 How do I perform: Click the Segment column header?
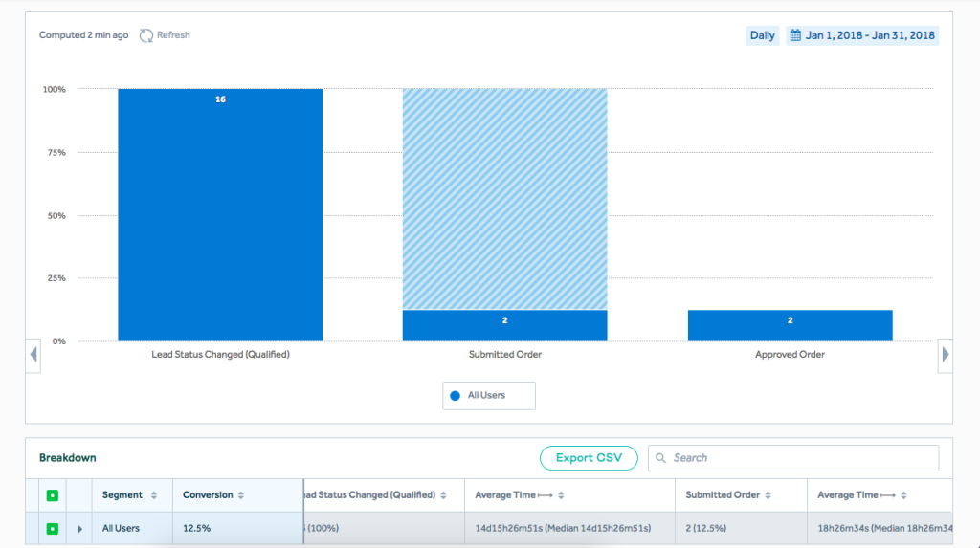tap(132, 494)
